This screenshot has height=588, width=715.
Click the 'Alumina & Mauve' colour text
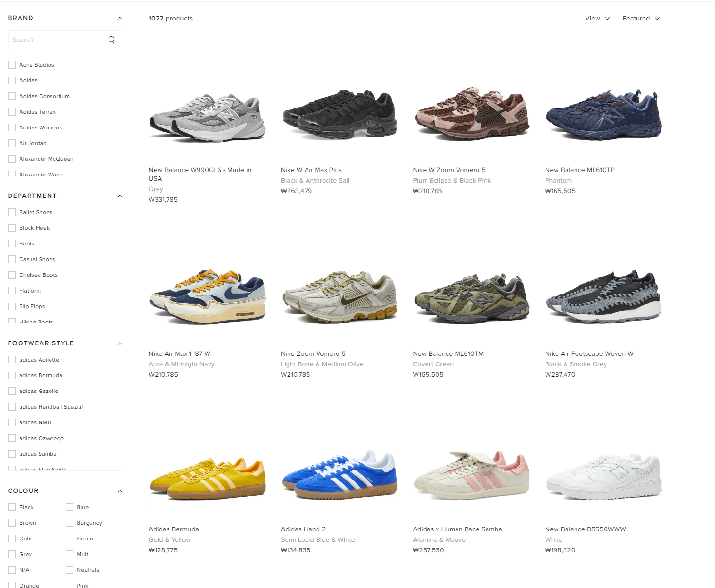(x=439, y=540)
